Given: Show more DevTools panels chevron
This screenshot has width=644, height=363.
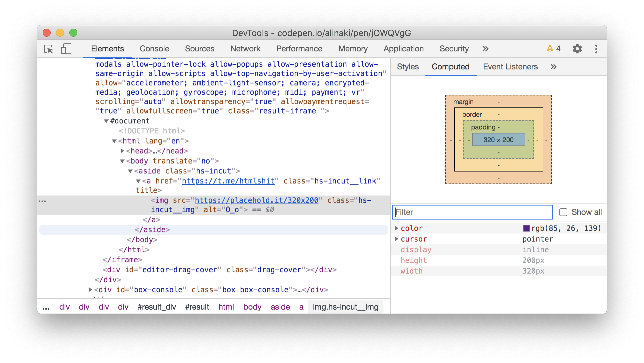Looking at the screenshot, I should (485, 49).
